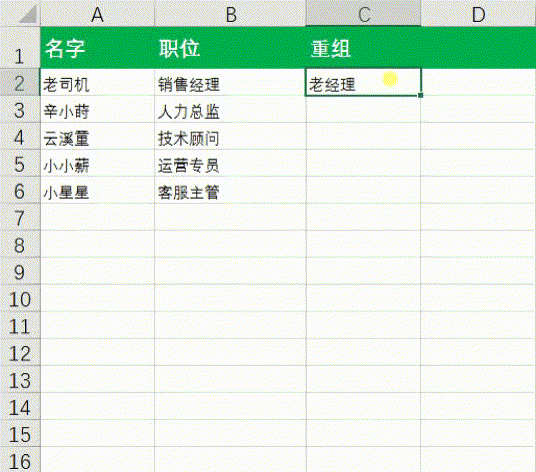Select row 7 header
This screenshot has height=472, width=536.
pos(20,217)
